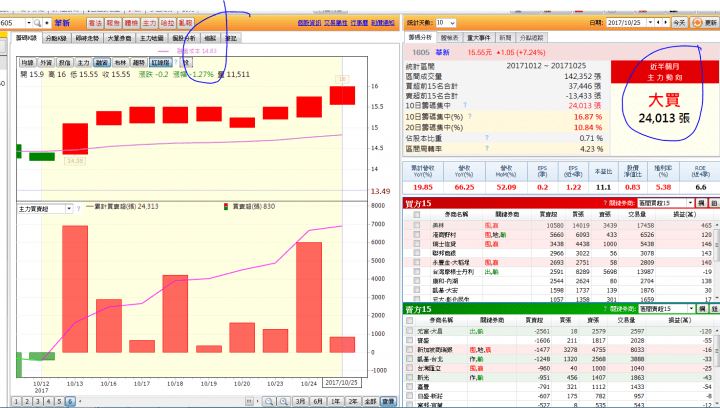This screenshot has height=408, width=720.
Task: Tick checkbox for 瑞士信貸 broker row
Action: point(416,244)
